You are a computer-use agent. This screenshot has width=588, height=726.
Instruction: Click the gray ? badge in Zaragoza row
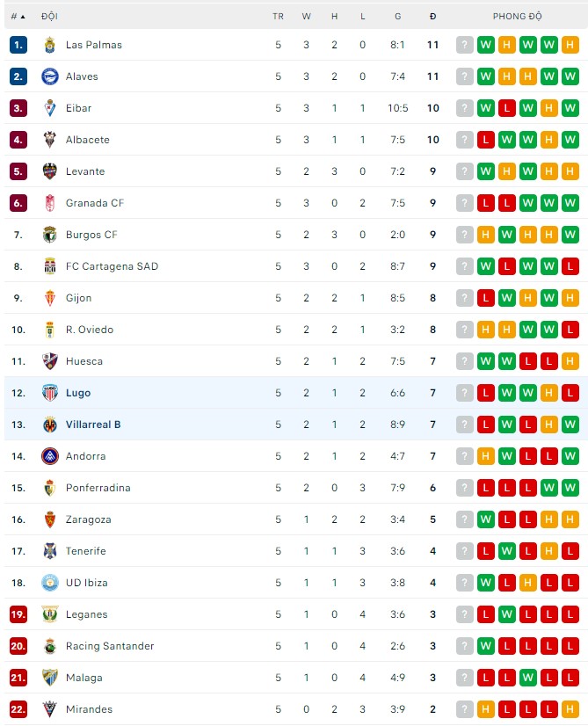(x=465, y=519)
